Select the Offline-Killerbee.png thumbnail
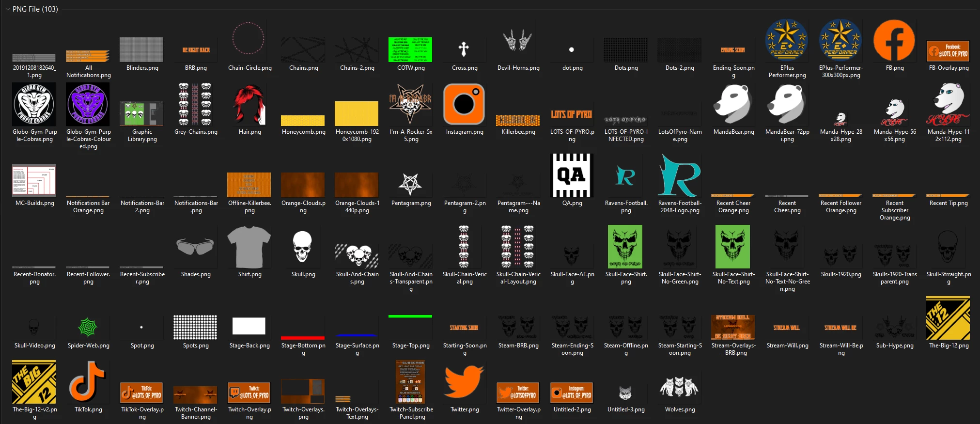Screen dimensions: 980x424 249,185
